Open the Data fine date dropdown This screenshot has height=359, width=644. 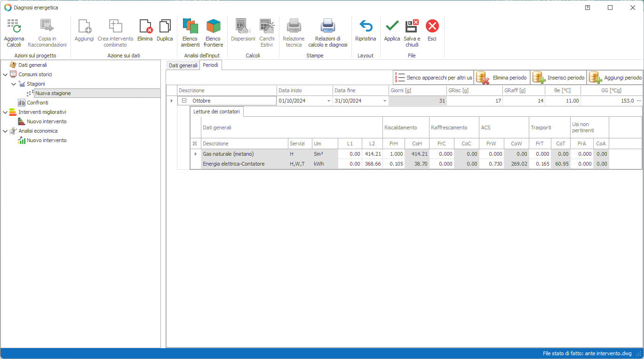pos(384,101)
